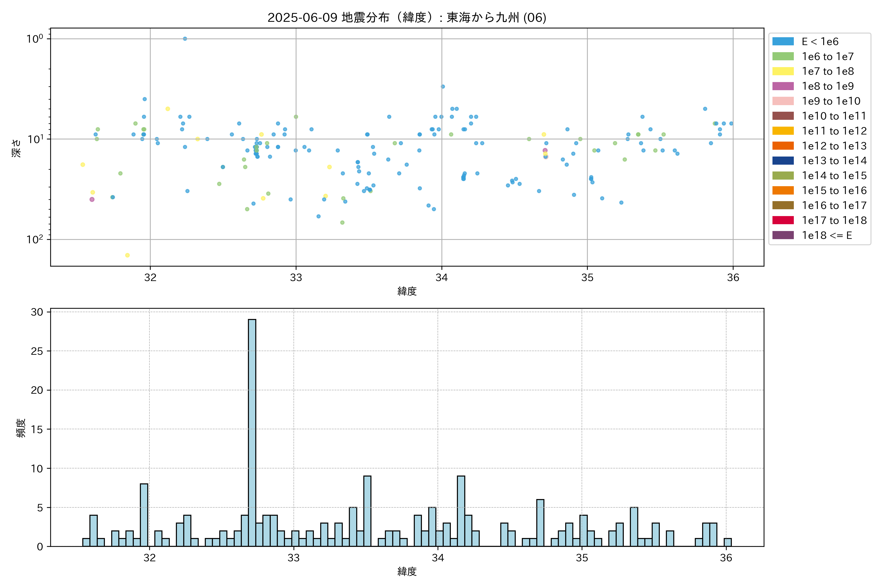Click the pink 1e9 to 1e10 swatch
882x588 pixels.
click(783, 101)
